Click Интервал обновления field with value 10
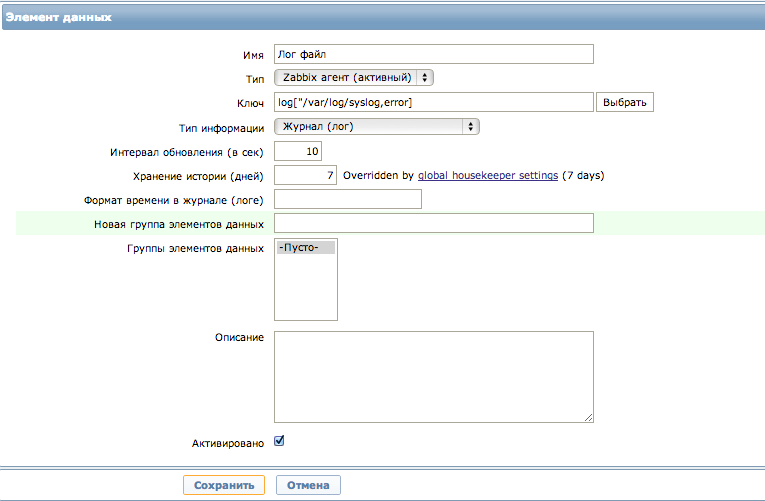765x501 pixels. (x=298, y=151)
